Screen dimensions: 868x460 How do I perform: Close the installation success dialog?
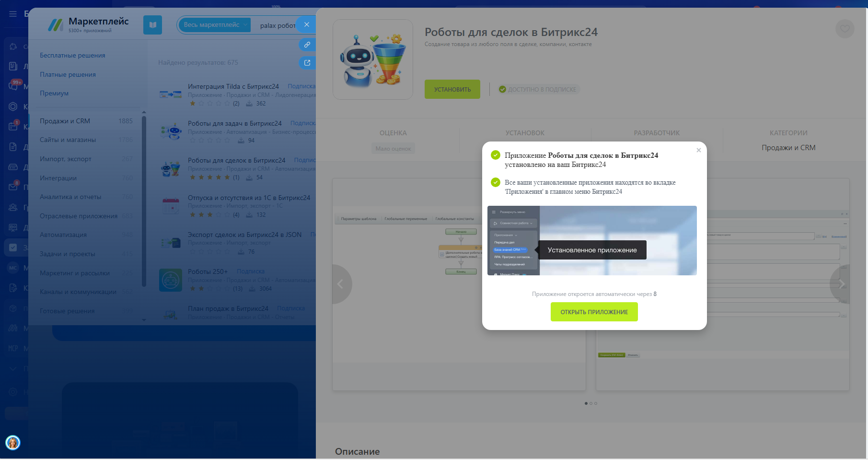[x=698, y=150]
